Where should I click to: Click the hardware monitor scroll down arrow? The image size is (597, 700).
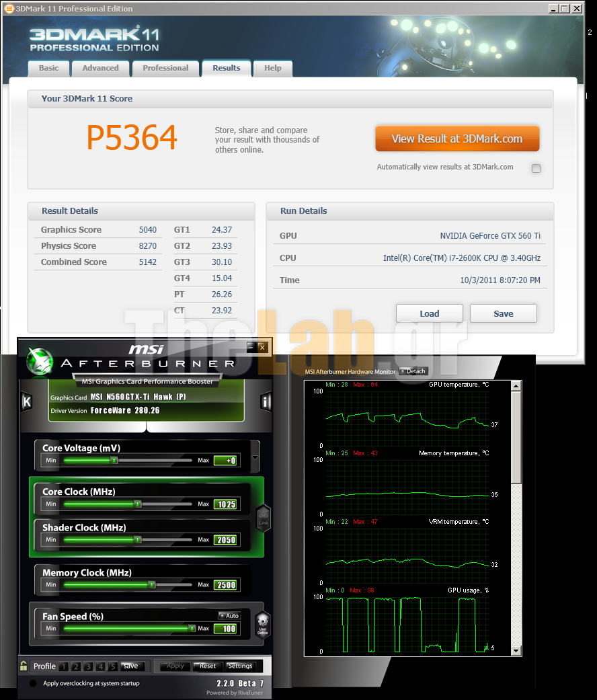point(516,651)
